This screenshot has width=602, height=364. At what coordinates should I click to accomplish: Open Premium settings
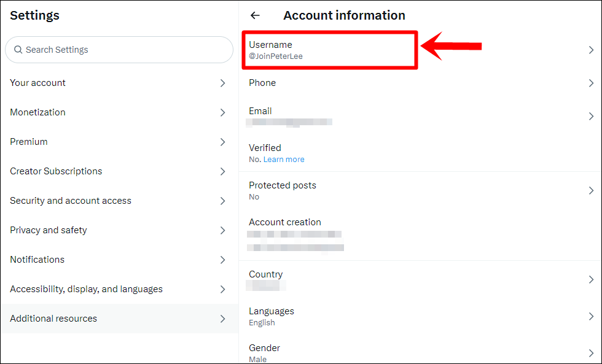[x=117, y=141]
